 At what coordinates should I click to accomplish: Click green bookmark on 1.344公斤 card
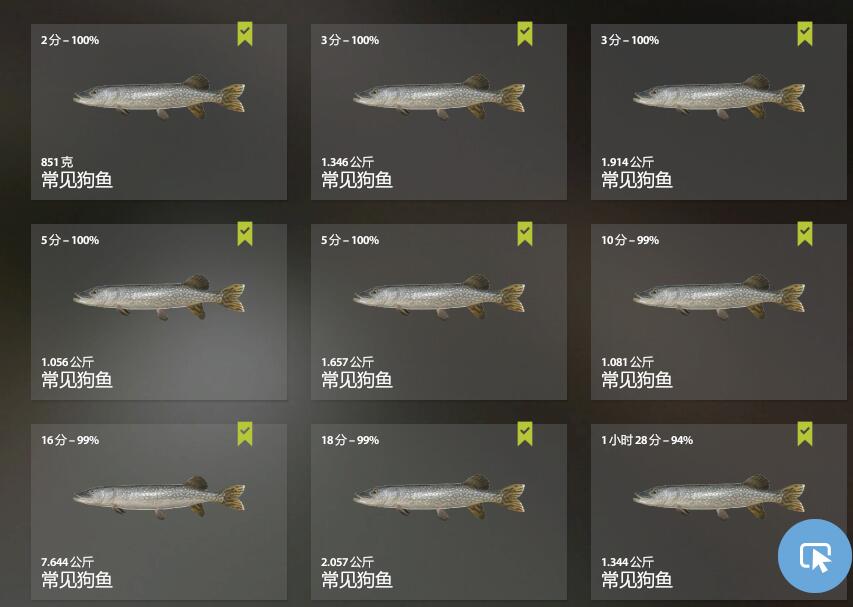click(805, 434)
